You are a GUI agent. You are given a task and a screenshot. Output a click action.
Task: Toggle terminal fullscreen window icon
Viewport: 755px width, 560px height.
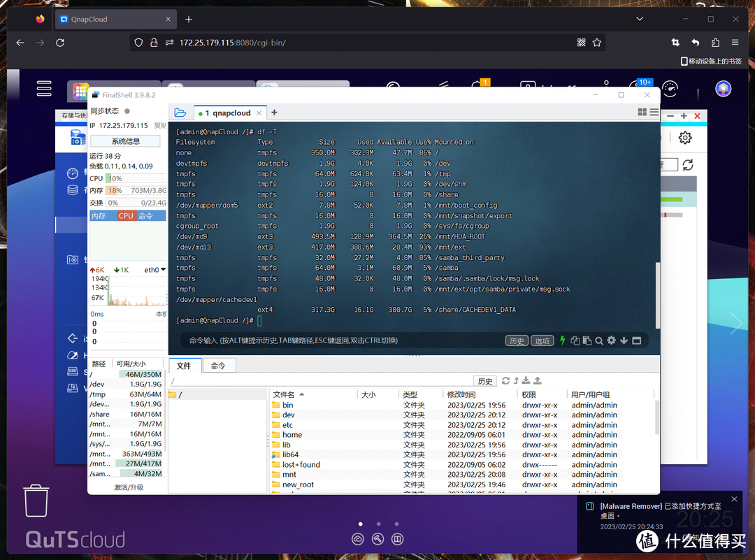(x=637, y=340)
